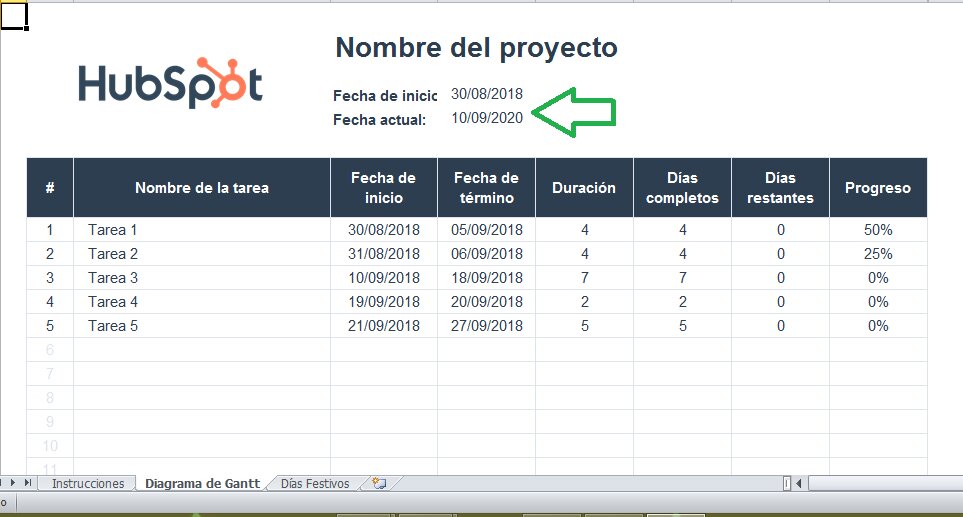Image resolution: width=963 pixels, height=517 pixels.
Task: Select the Tarea 2 name cell
Action: point(202,254)
